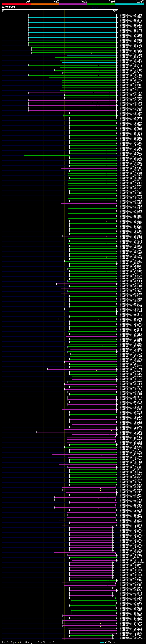Select the AV777305 query sequence label
146x644 pixels.
click(8, 7)
